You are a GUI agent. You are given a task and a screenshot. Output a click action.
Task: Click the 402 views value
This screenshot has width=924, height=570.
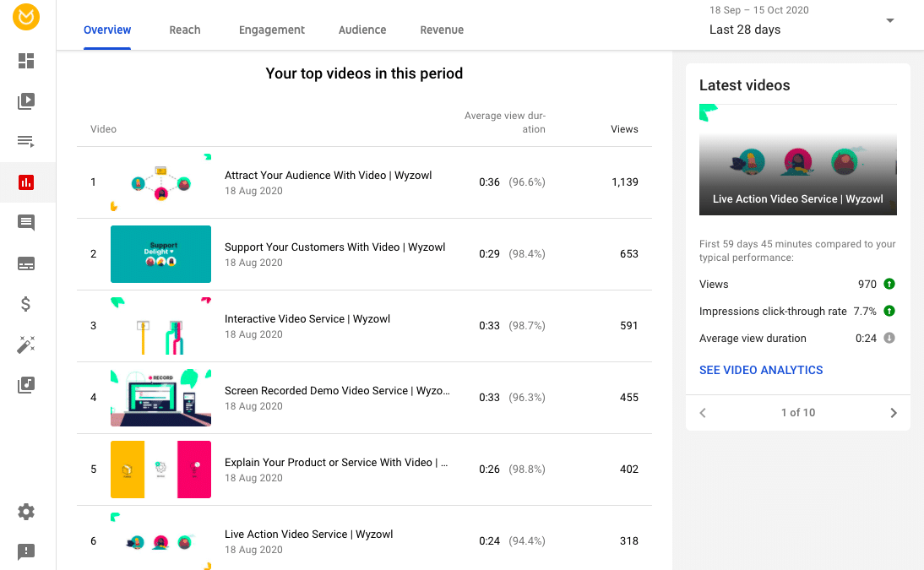click(x=628, y=470)
